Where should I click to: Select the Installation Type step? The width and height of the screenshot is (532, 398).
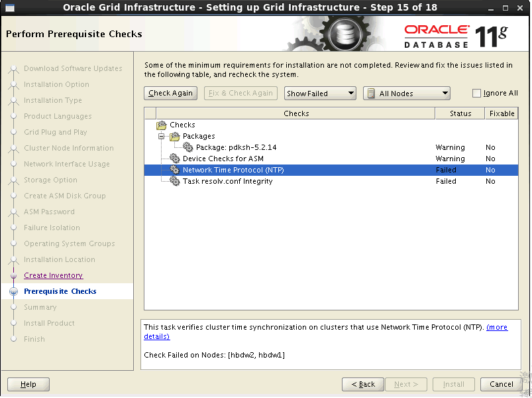[53, 100]
